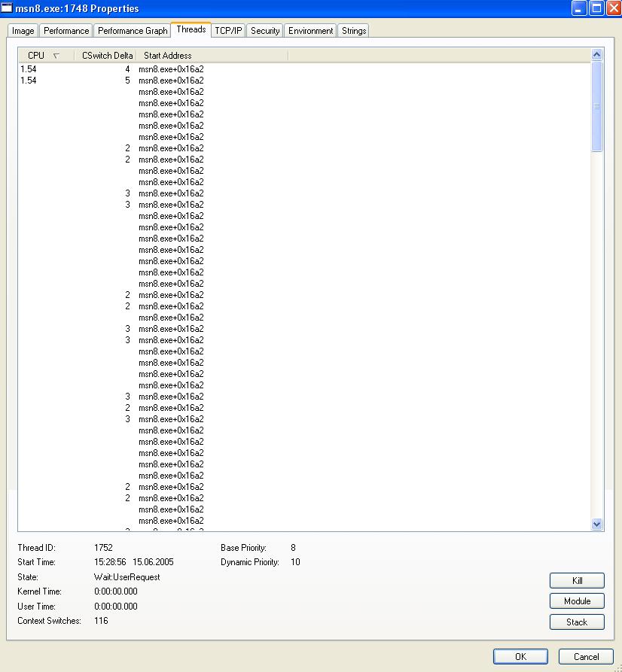Select the Threads tab
The width and height of the screenshot is (622, 672).
[x=191, y=29]
